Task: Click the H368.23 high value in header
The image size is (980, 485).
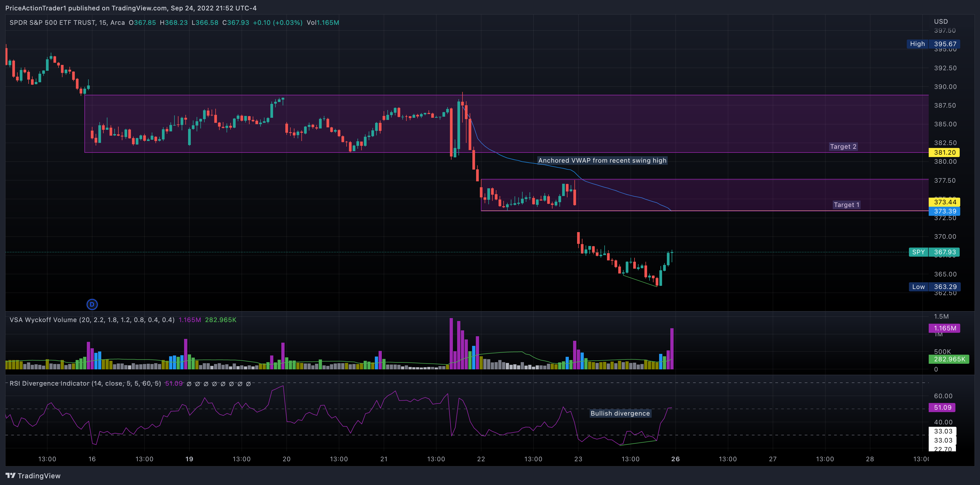Action: point(173,23)
